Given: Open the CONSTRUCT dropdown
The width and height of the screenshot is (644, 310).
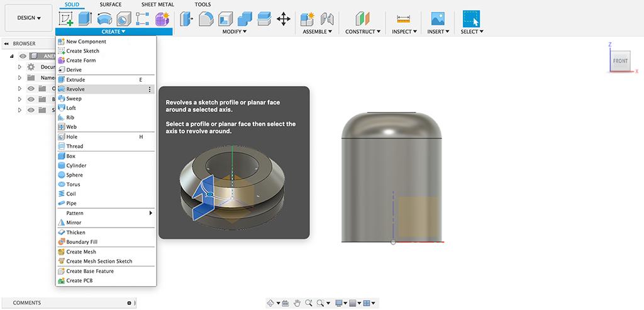Looking at the screenshot, I should pos(363,31).
